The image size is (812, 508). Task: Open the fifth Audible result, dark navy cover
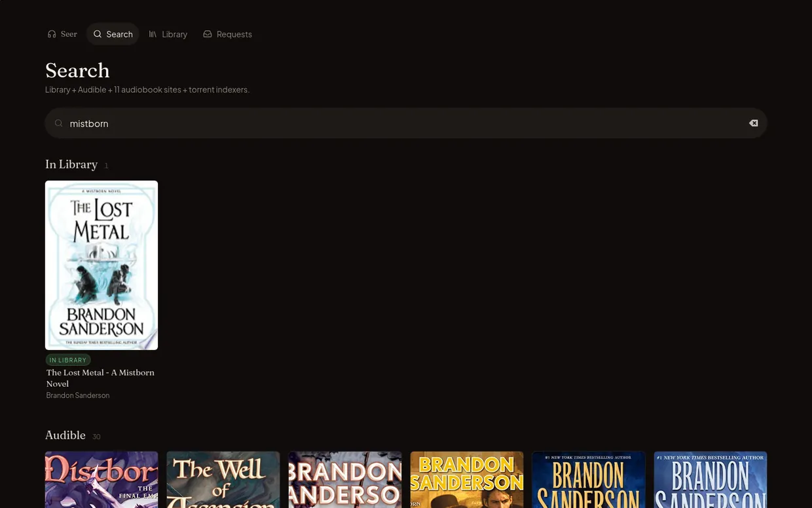click(x=589, y=480)
